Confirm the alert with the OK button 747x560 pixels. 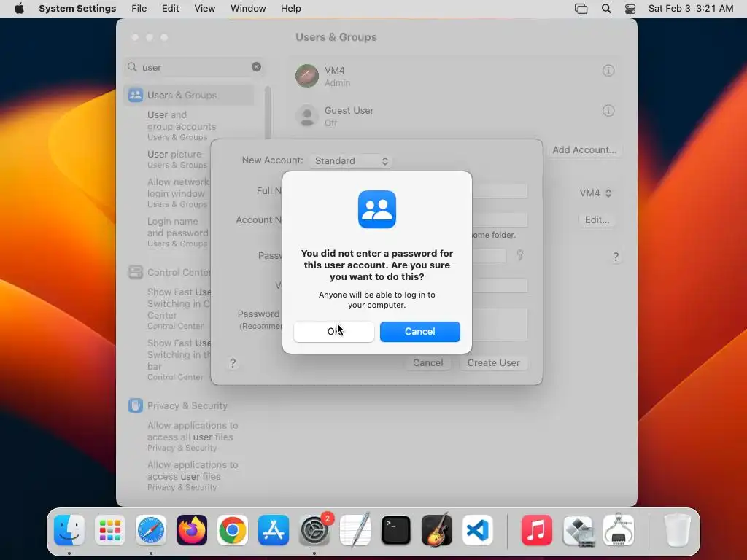click(333, 332)
